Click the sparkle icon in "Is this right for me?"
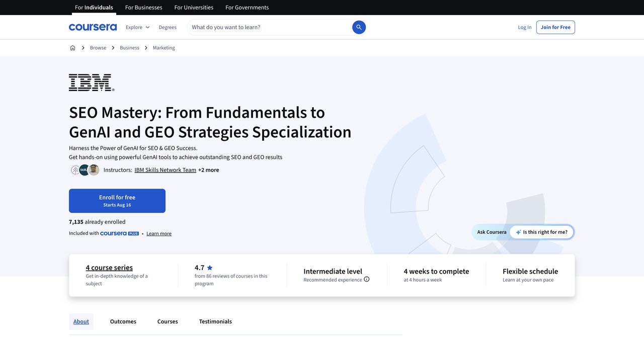 [x=518, y=232]
